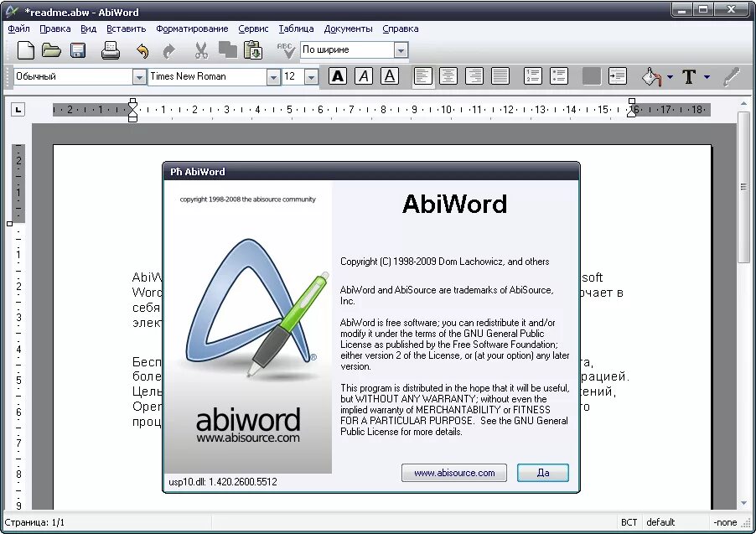Click the www.abisource.com button in dialog
756x534 pixels.
click(454, 473)
